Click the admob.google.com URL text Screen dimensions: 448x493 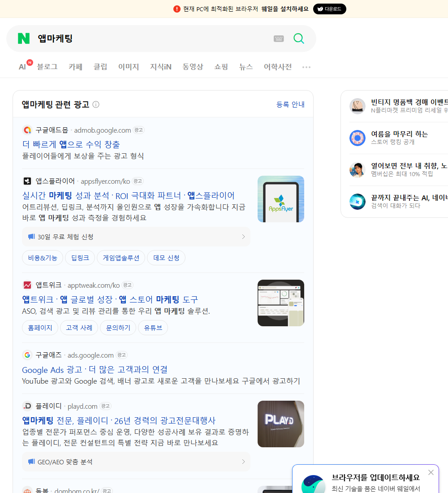coord(103,130)
